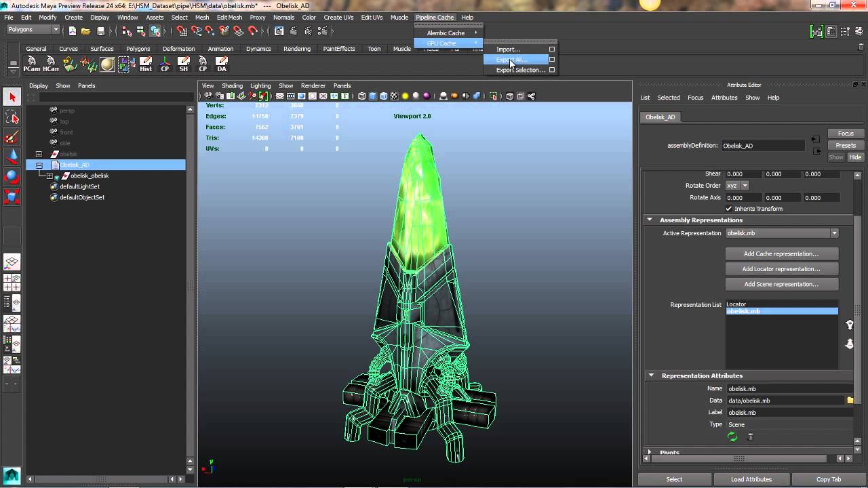Click the wireframe cube icon in viewport toolbar
The height and width of the screenshot is (488, 868).
tap(362, 96)
